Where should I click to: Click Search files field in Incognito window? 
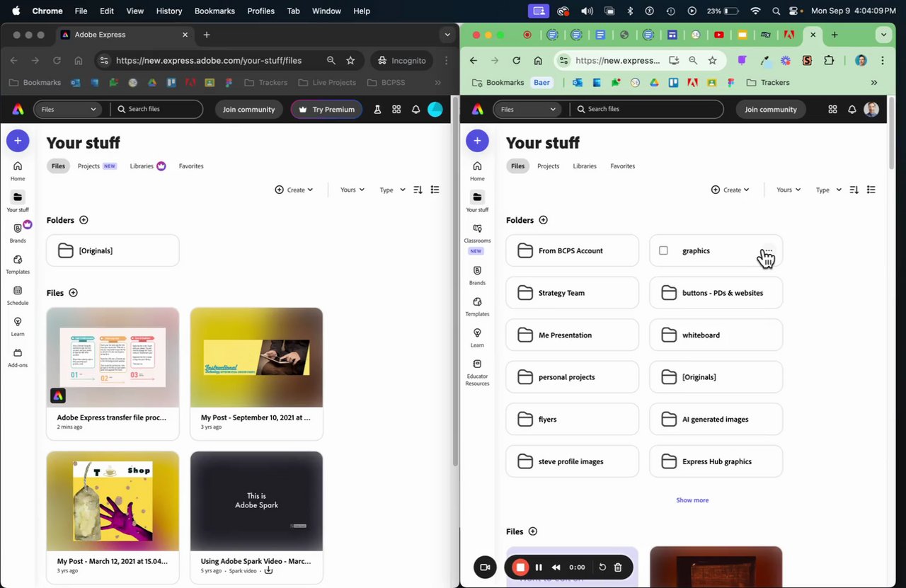click(157, 110)
